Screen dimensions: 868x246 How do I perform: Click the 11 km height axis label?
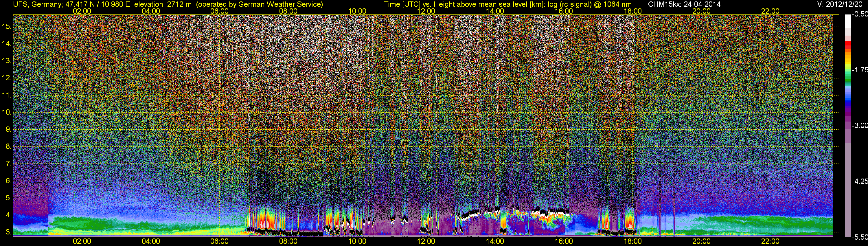(7, 95)
